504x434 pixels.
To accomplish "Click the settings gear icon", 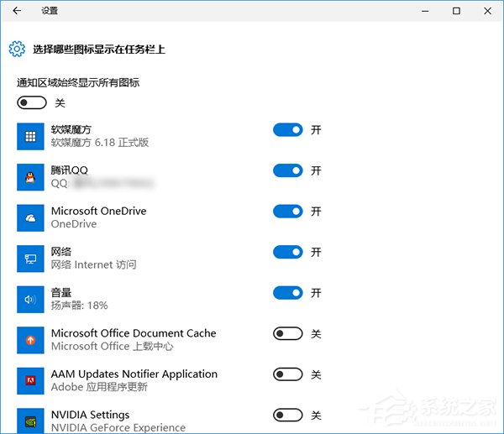I will 17,49.
